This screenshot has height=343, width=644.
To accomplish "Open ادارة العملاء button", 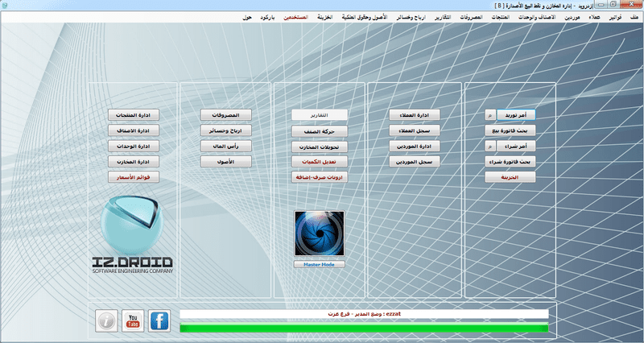I will (415, 115).
